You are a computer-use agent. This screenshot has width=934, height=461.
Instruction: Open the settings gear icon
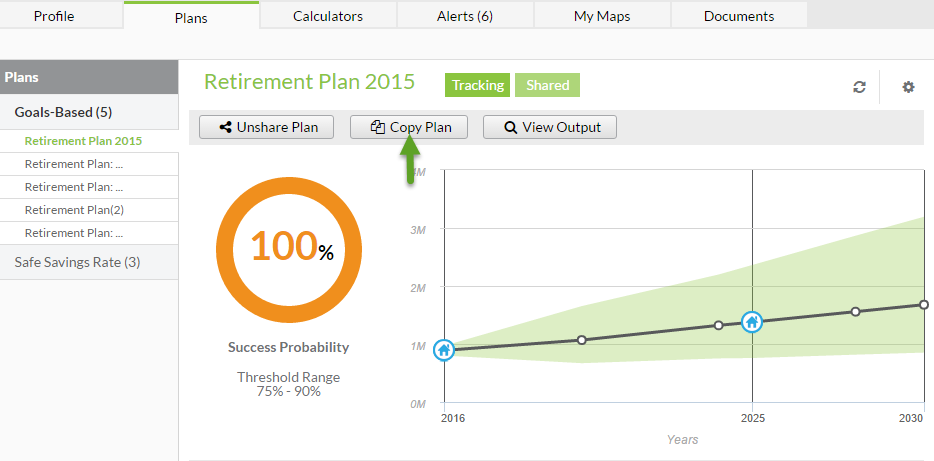point(908,88)
